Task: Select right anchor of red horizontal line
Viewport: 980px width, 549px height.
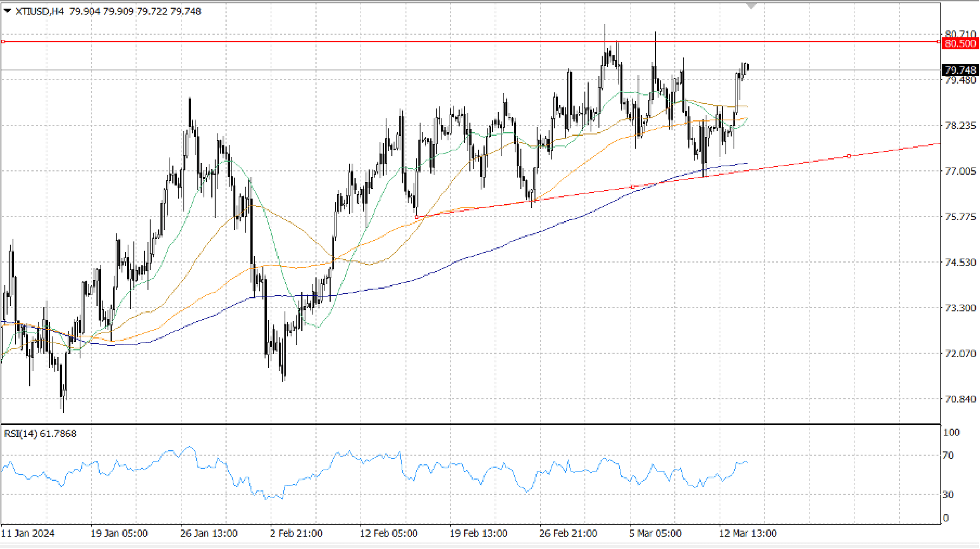Action: (938, 42)
